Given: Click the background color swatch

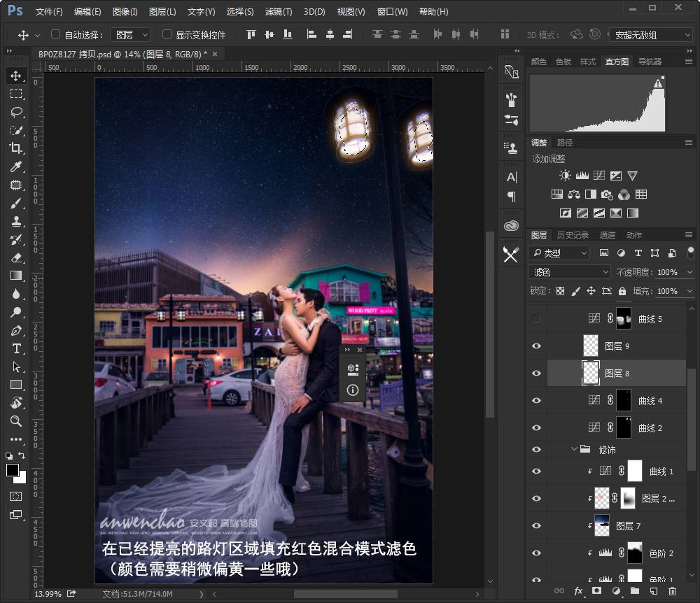Looking at the screenshot, I should tap(22, 479).
